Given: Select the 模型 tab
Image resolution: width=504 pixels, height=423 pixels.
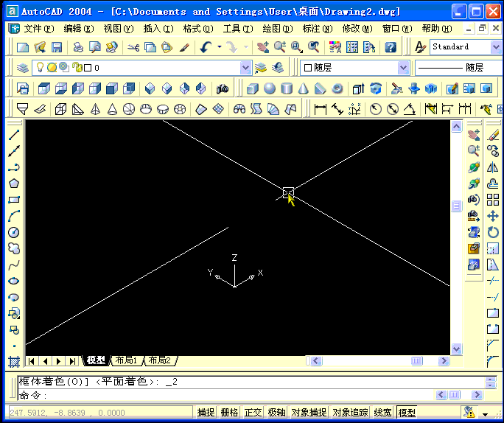Looking at the screenshot, I should 96,360.
